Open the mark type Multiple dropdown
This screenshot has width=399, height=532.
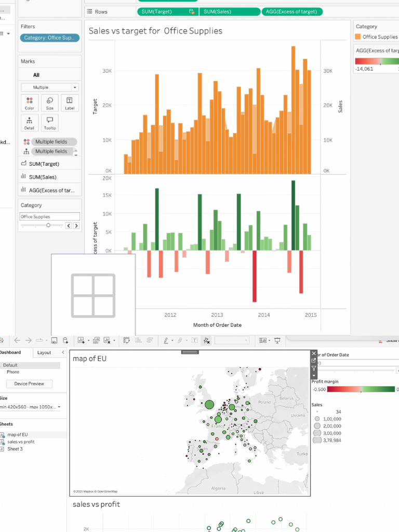tap(50, 87)
